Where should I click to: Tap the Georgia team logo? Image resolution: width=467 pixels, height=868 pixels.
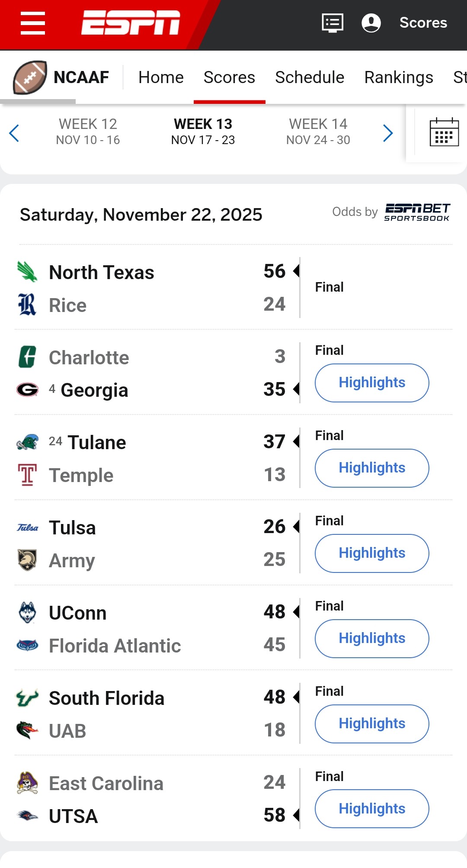pyautogui.click(x=27, y=390)
